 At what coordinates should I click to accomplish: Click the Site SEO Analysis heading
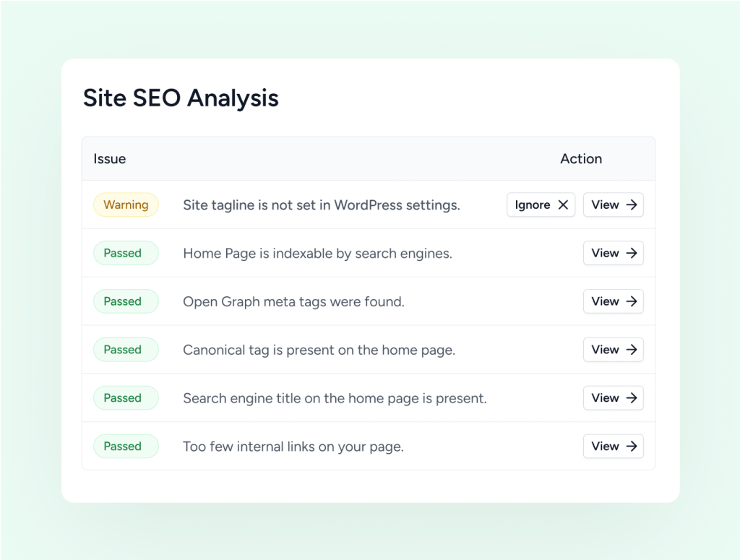point(181,98)
